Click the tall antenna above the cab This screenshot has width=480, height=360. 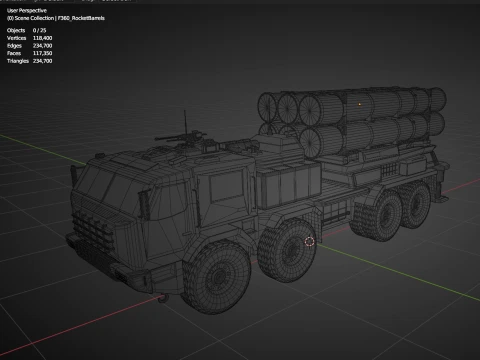coord(185,123)
